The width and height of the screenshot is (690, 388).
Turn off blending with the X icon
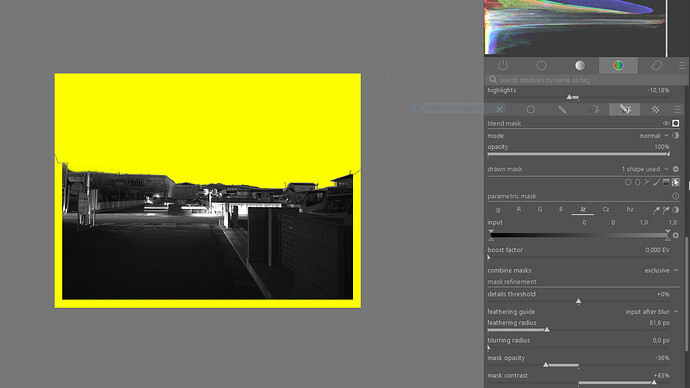[499, 109]
